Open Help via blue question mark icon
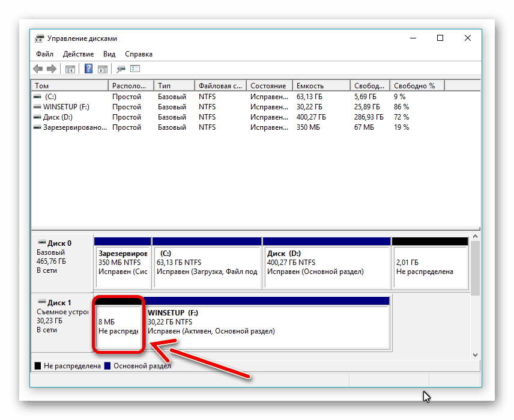This screenshot has width=514, height=420. point(88,69)
